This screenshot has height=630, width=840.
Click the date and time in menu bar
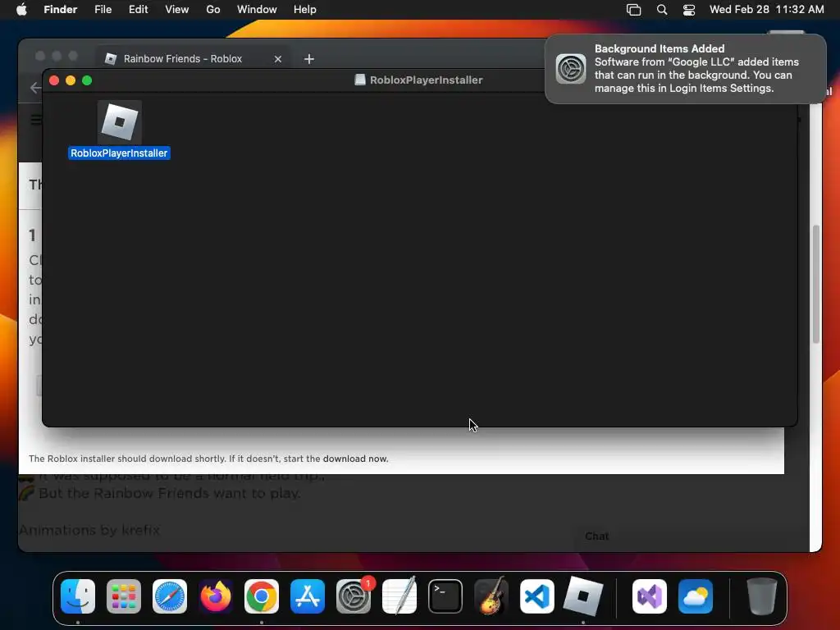coord(767,10)
